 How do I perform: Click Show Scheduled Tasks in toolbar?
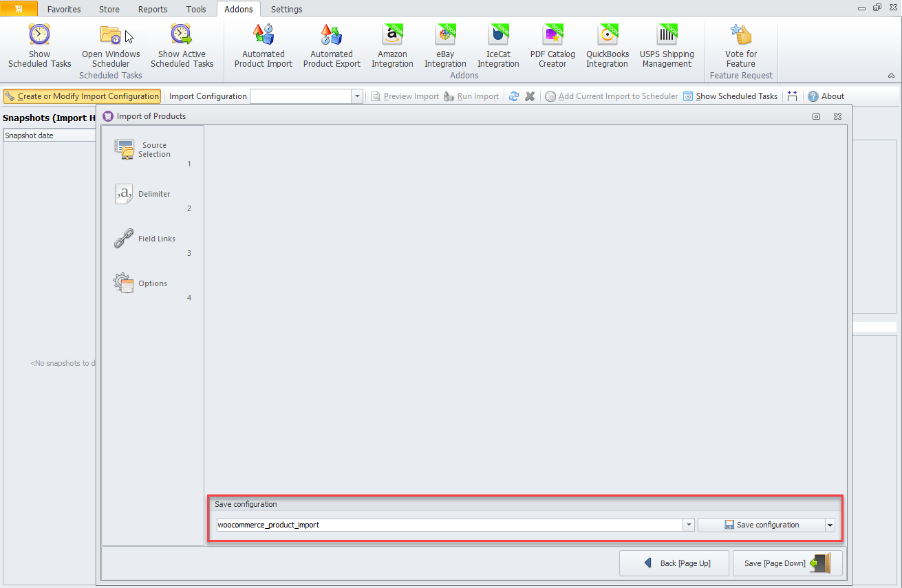731,96
